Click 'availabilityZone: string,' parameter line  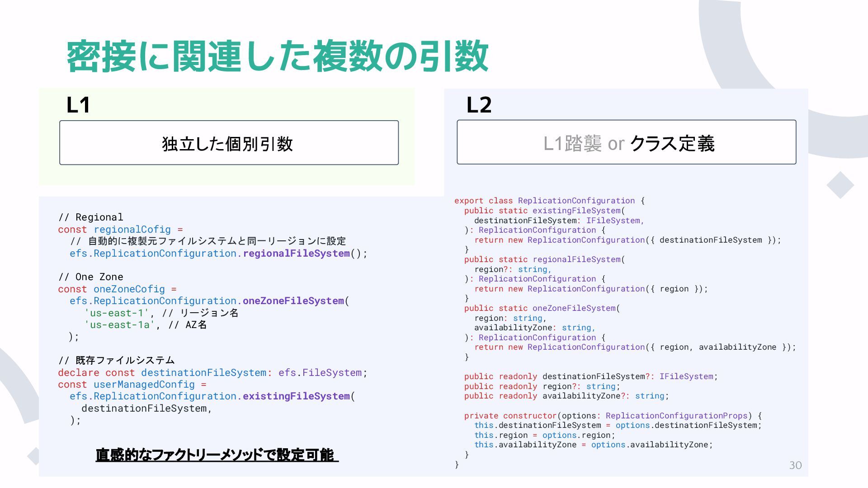(x=535, y=328)
